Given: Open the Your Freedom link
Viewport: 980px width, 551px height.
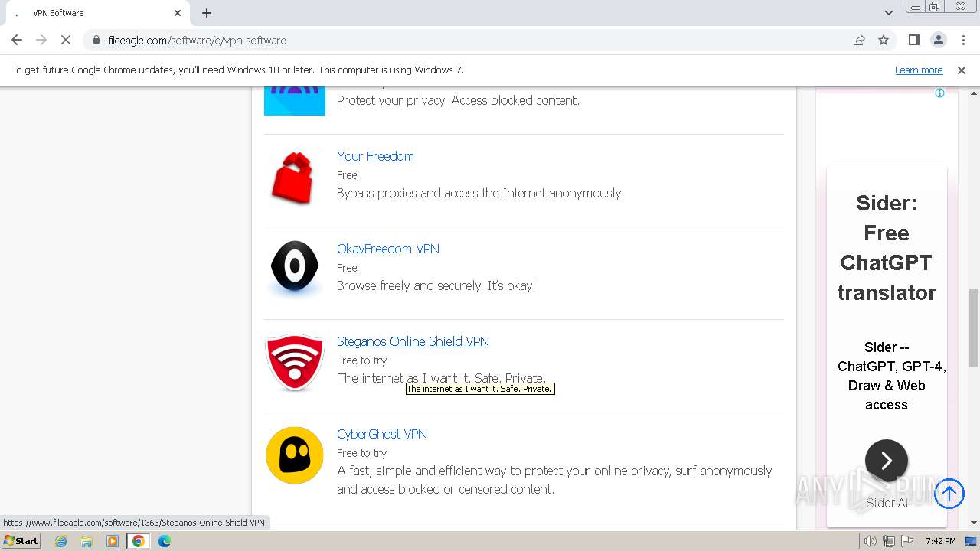Looking at the screenshot, I should (375, 156).
